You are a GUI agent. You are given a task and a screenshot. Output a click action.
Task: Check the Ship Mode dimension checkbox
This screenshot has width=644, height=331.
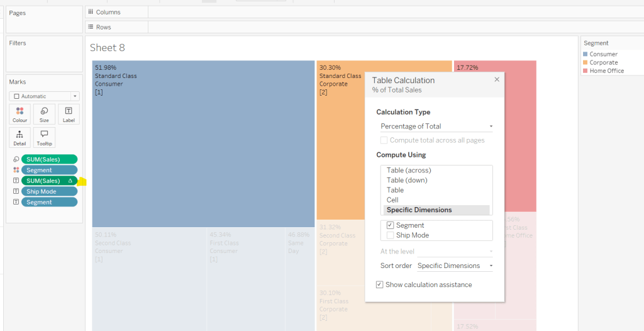pos(390,235)
